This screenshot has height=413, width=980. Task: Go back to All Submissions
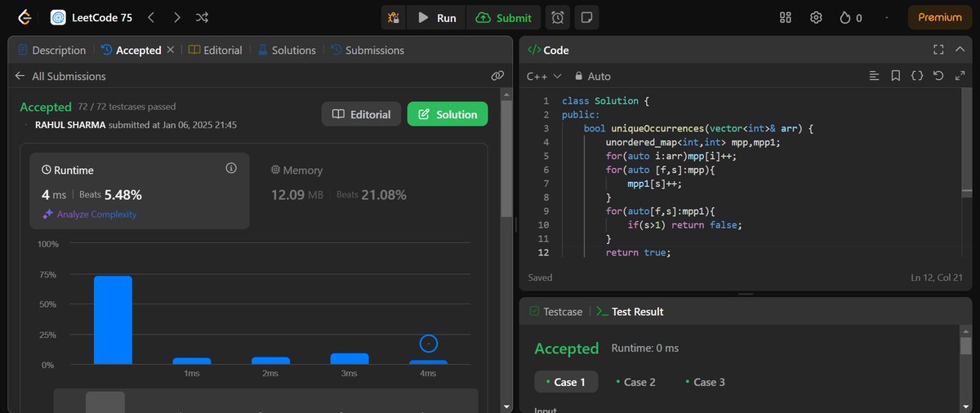[x=60, y=76]
